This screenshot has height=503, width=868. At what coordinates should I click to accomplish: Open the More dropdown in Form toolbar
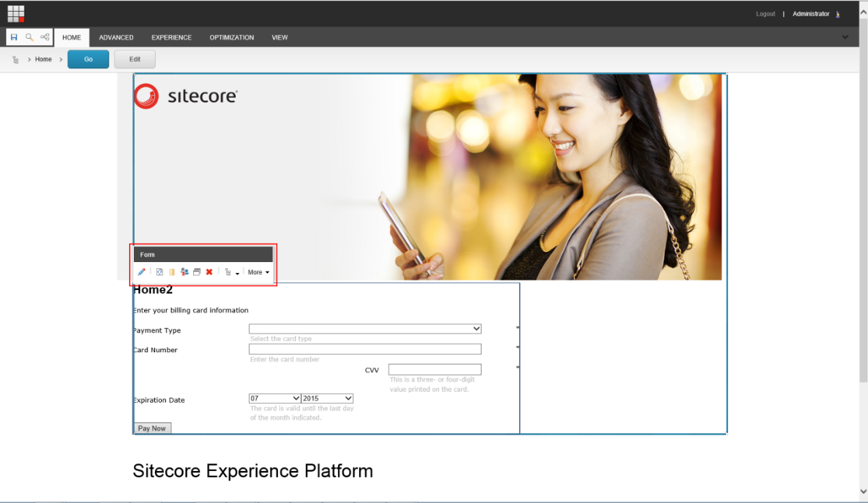point(258,272)
